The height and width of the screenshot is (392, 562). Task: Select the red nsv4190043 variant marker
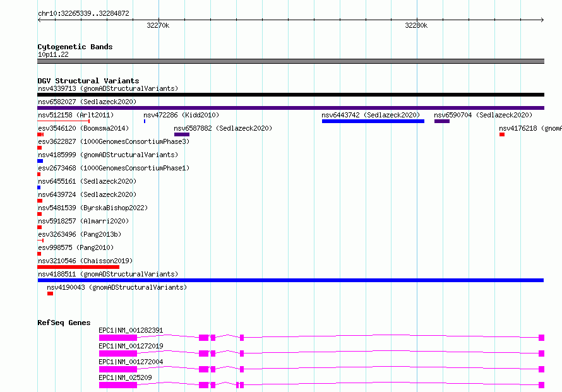tap(50, 294)
